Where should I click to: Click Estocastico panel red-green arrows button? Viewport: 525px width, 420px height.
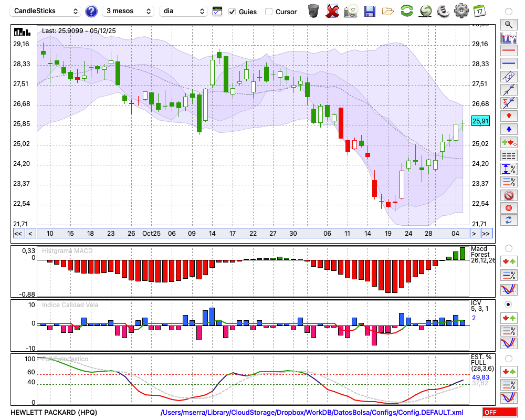509,371
